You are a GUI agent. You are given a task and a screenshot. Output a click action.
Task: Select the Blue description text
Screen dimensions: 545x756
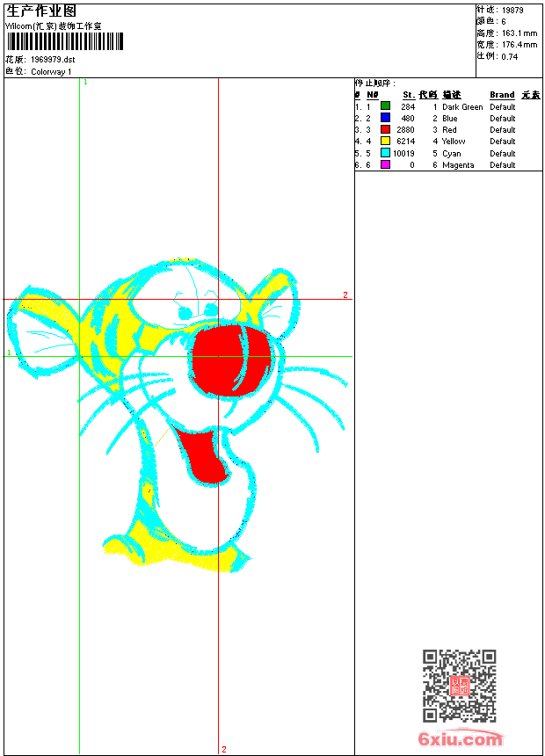450,119
